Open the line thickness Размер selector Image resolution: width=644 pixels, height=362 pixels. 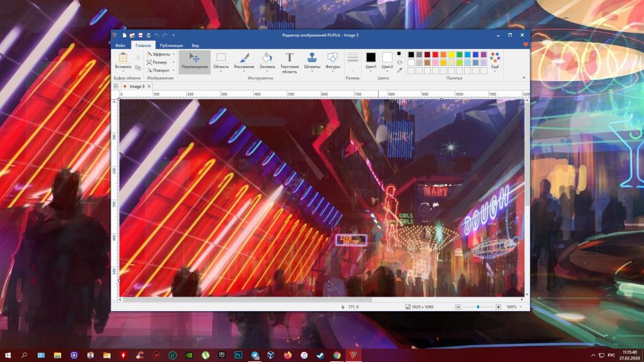point(352,61)
